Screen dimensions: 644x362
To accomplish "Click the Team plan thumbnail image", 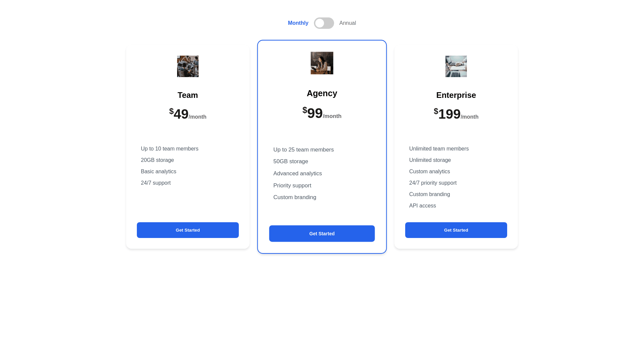I will point(187,66).
